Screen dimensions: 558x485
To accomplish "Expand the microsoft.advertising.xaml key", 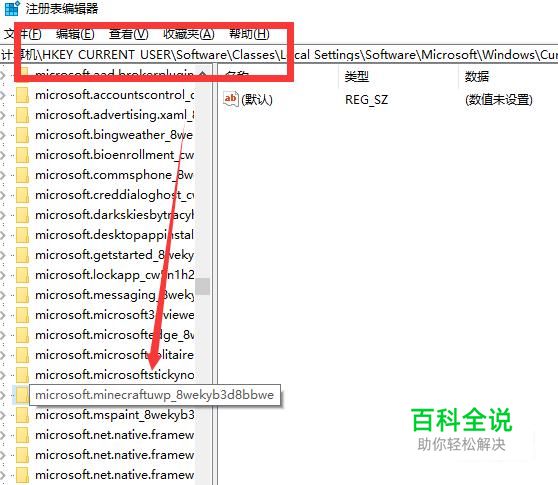I will (x=2, y=115).
